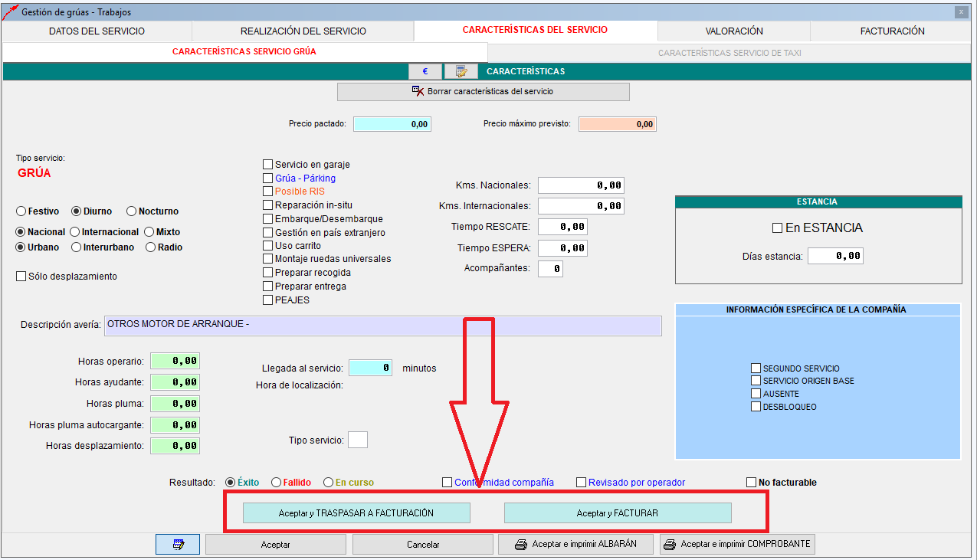This screenshot has width=977, height=560.
Task: Mark result as Fallido
Action: (x=277, y=483)
